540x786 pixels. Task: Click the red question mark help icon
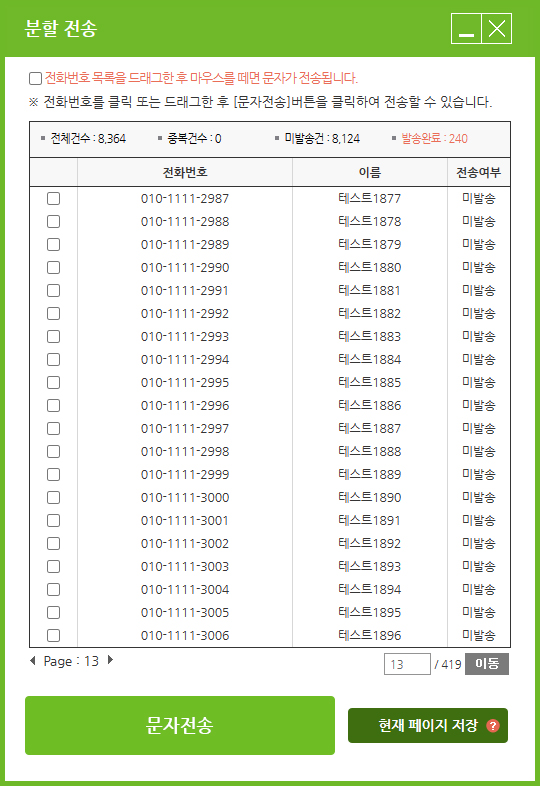(493, 725)
